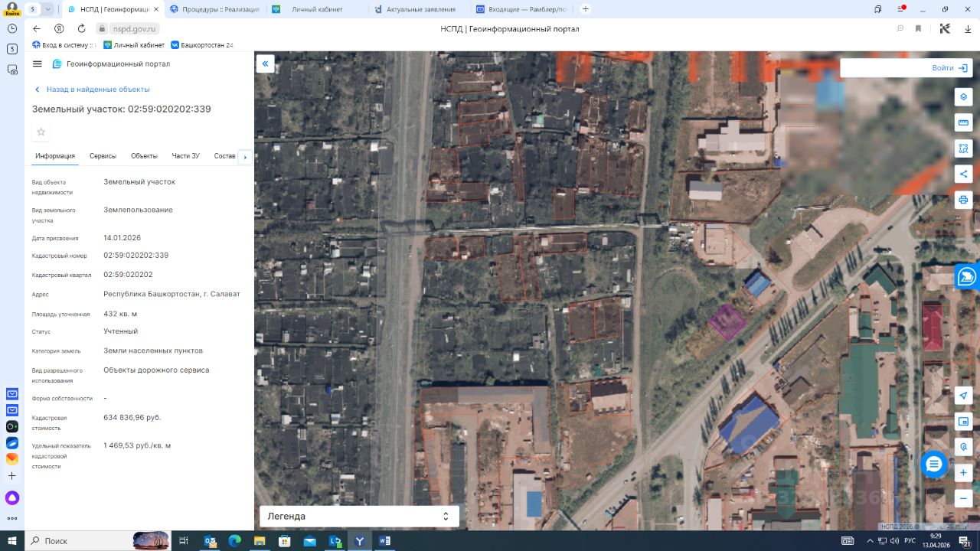Bookmark this page in toolbar
The image size is (980, 551).
[x=918, y=28]
